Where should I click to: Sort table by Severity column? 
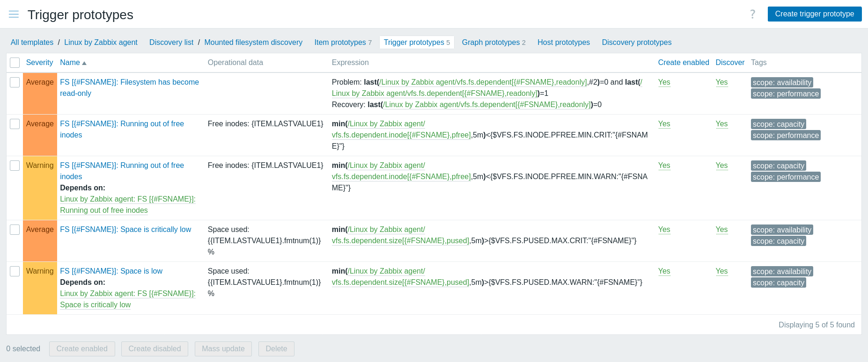[x=39, y=63]
